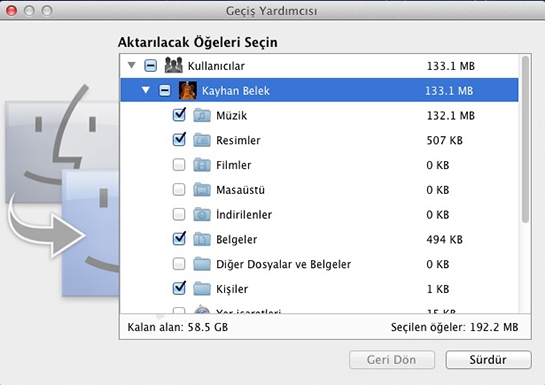
Task: Collapse the Kayhan Belek disclosure triangle
Action: [x=146, y=90]
